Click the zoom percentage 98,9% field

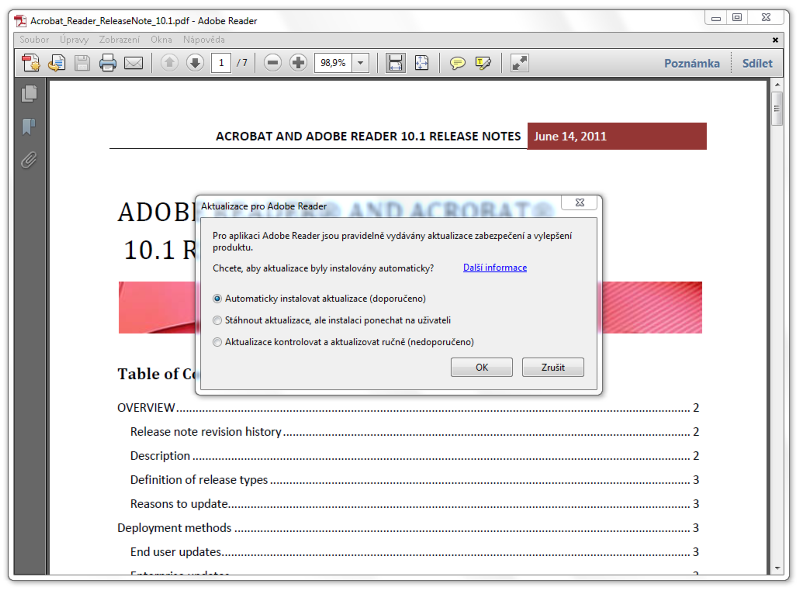(x=333, y=63)
